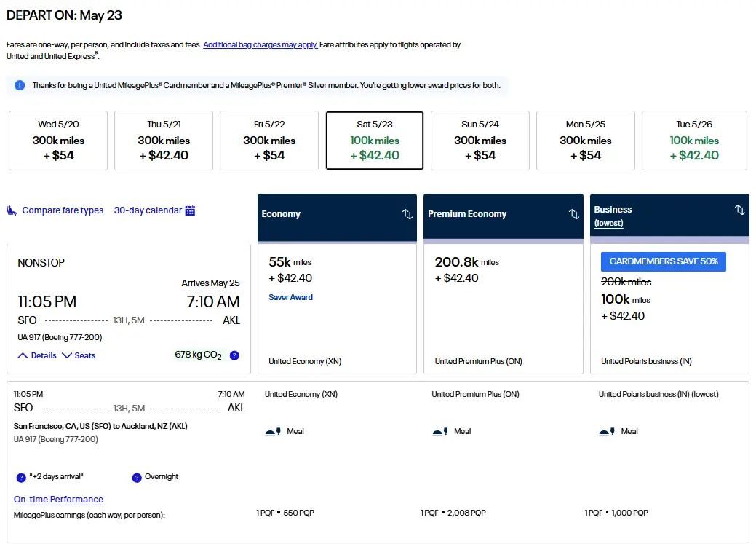Open Compare fare types link

(63, 210)
